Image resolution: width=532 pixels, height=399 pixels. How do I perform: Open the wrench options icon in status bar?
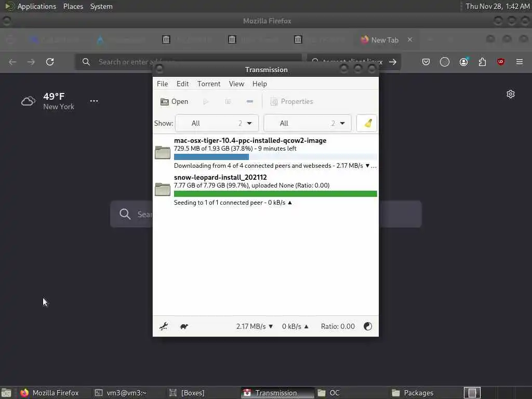click(164, 326)
